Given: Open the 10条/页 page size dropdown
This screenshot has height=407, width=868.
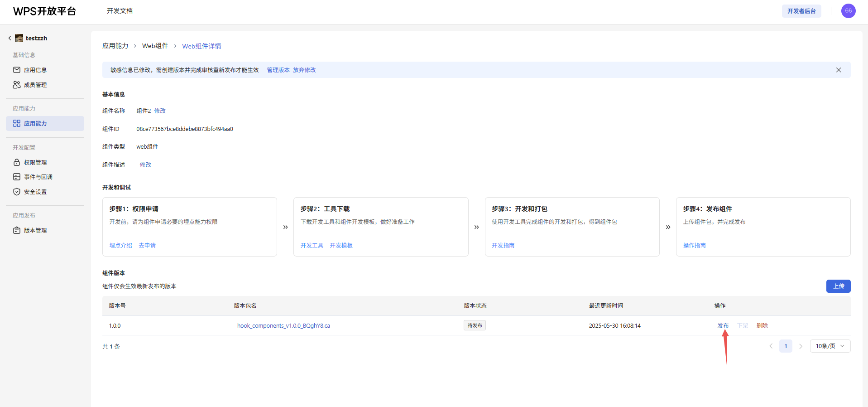Looking at the screenshot, I should click(830, 346).
